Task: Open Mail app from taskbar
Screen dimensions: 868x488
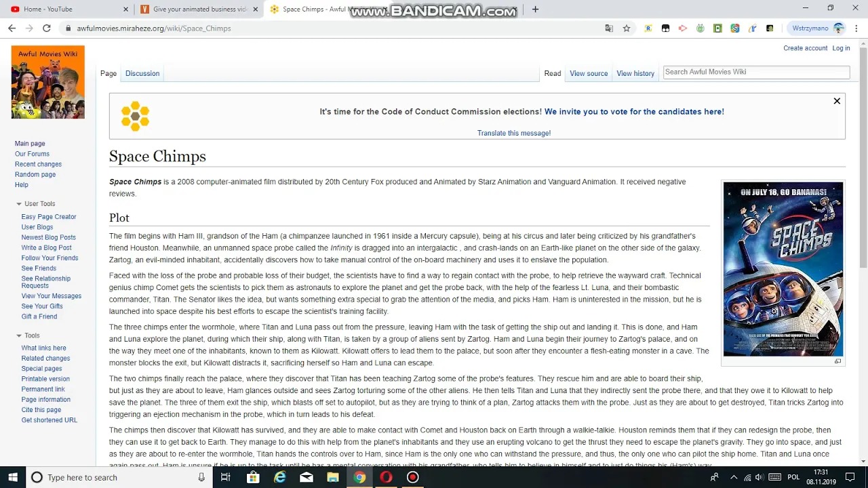Action: (x=307, y=477)
